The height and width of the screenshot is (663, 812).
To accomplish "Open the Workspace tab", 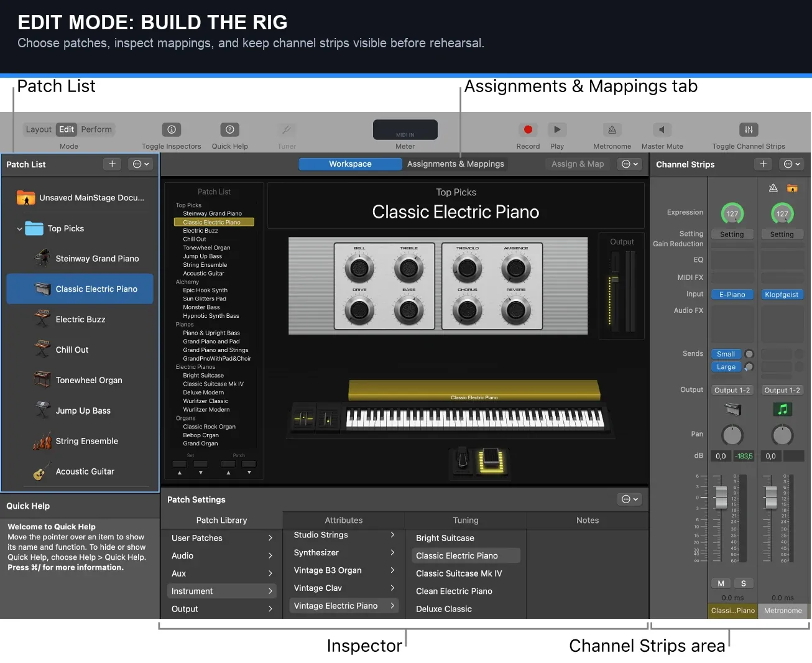I will pyautogui.click(x=350, y=164).
